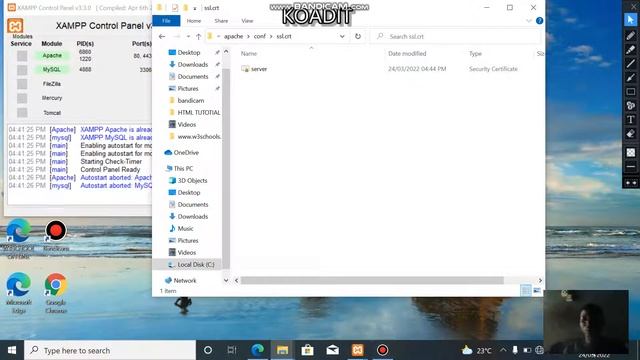Viewport: 640px width, 360px height.
Task: Open the File ribbon tab
Action: [x=166, y=21]
